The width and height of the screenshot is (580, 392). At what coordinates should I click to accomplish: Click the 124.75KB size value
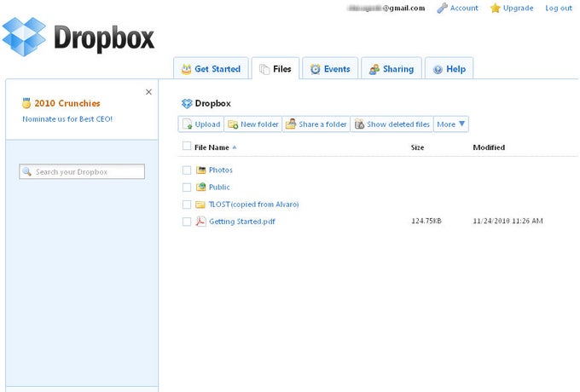[x=426, y=221]
